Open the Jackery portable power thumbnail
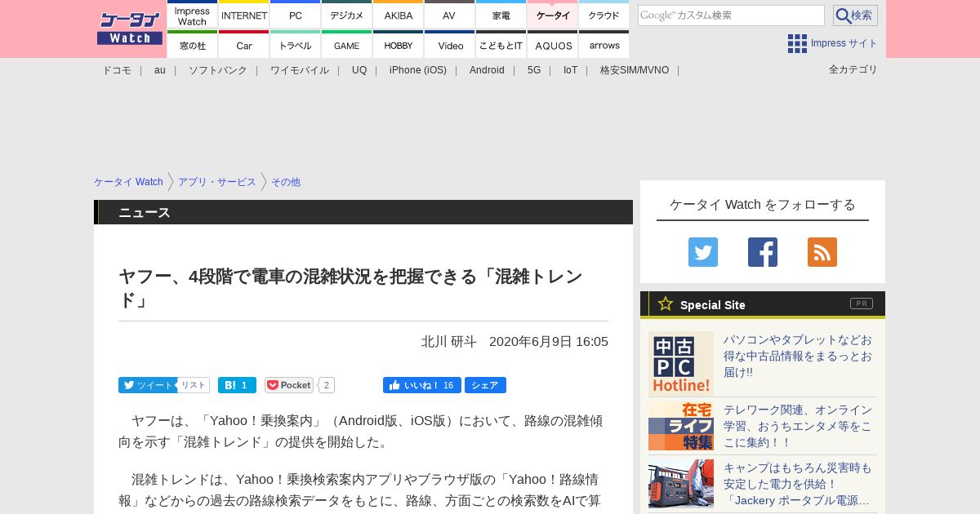The image size is (980, 514). [681, 484]
